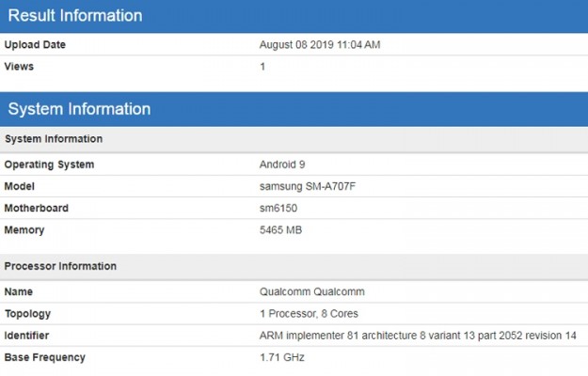Viewport: 588px width, 376px height.
Task: Click the Operating System label
Action: point(49,164)
